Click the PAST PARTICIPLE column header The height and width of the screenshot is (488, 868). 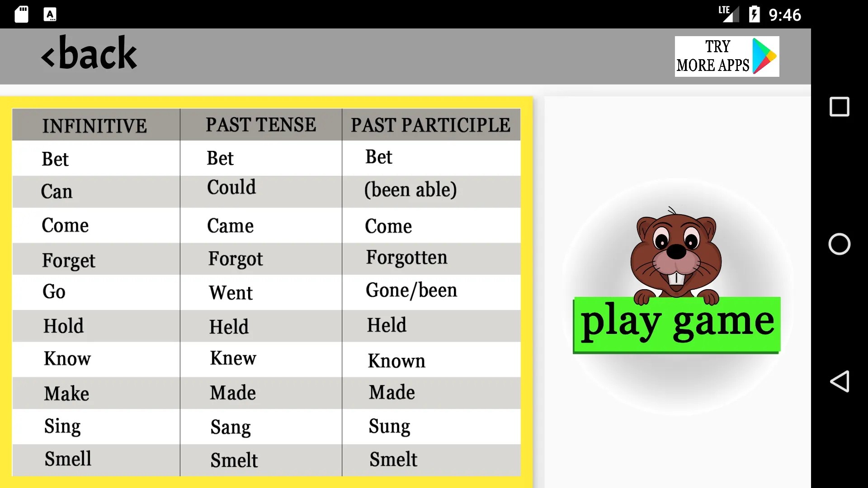[x=431, y=125]
